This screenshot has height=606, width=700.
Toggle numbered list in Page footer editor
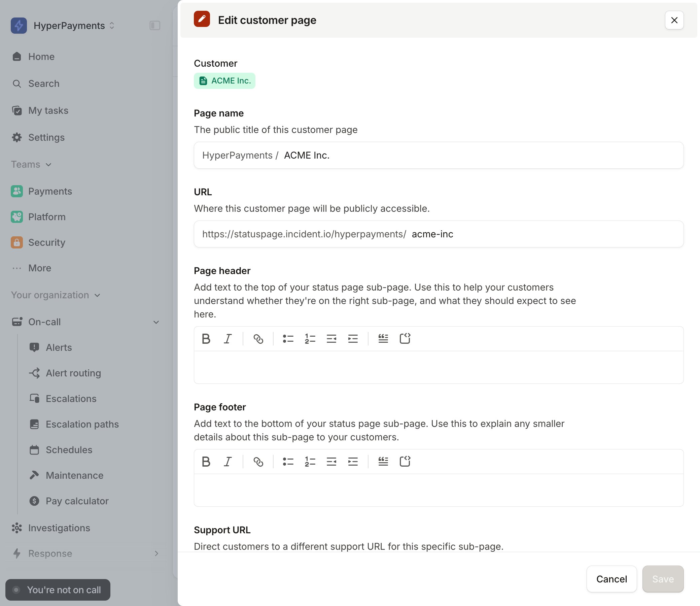(310, 462)
